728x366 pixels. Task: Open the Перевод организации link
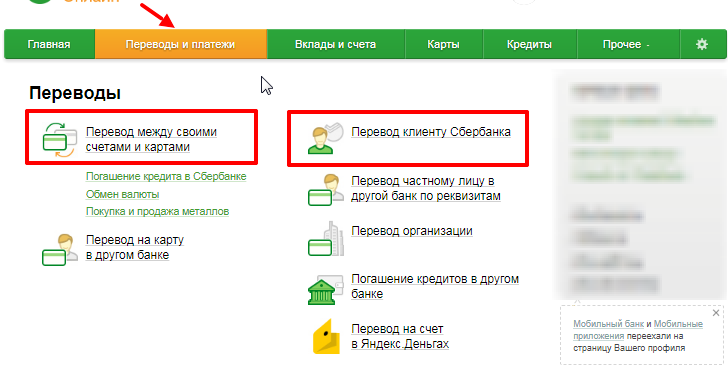(x=412, y=231)
